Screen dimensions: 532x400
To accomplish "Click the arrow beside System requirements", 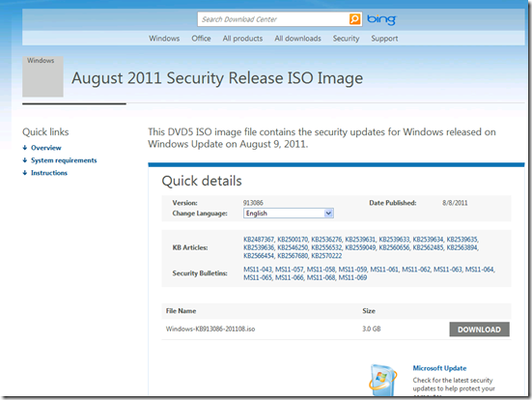I will [25, 160].
